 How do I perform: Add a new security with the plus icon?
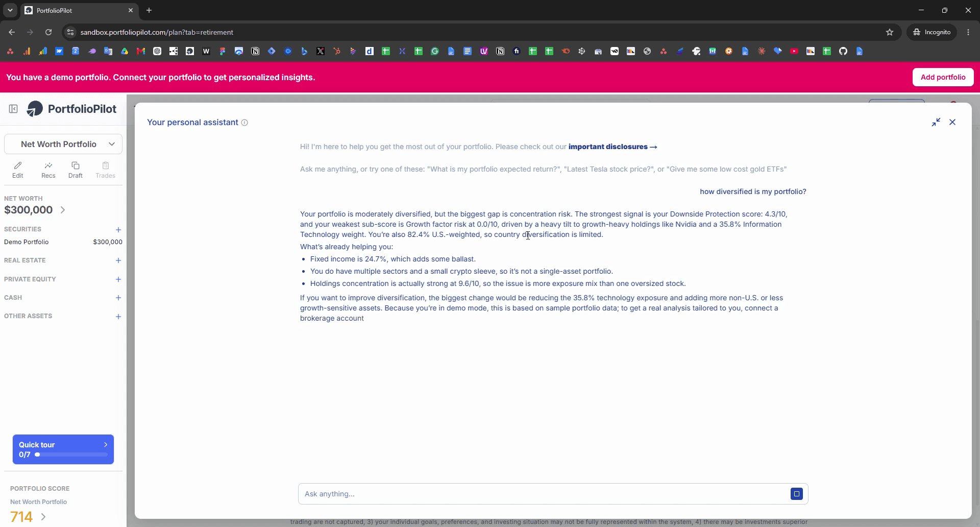[x=118, y=230]
